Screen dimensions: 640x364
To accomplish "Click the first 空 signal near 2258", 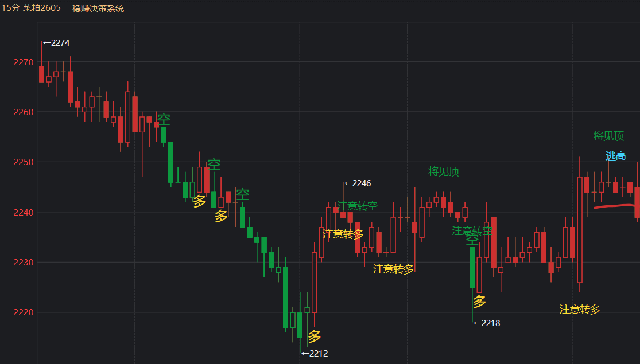I will 164,119.
